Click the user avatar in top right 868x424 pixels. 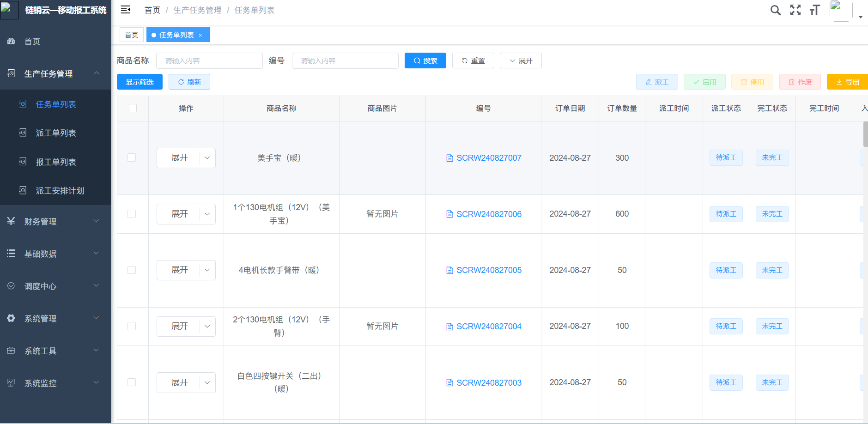(x=840, y=10)
